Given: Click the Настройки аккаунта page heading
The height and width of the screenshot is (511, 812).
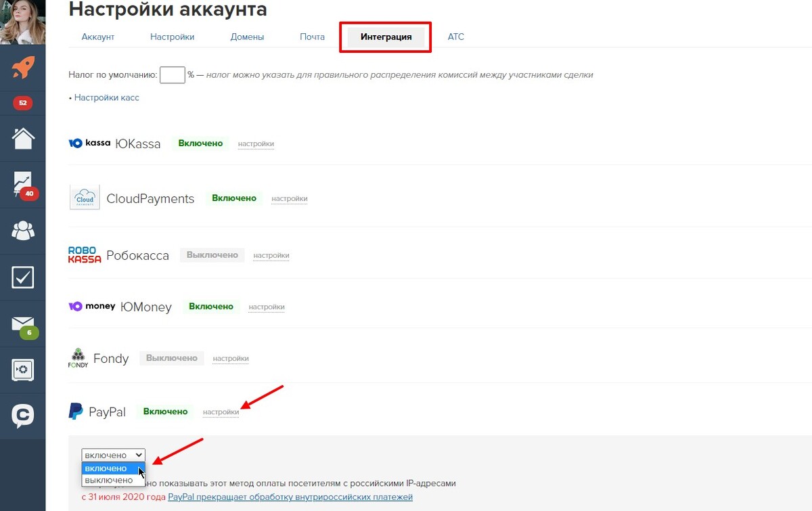Looking at the screenshot, I should [168, 9].
